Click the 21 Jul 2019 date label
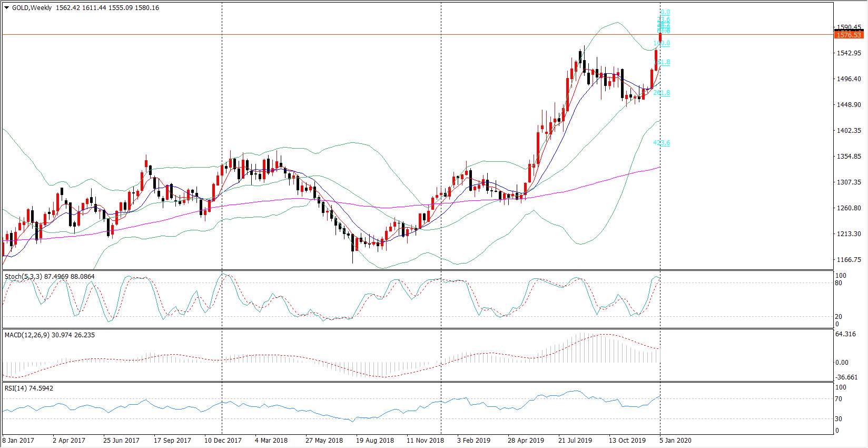Image resolution: width=868 pixels, height=448 pixels. point(575,440)
